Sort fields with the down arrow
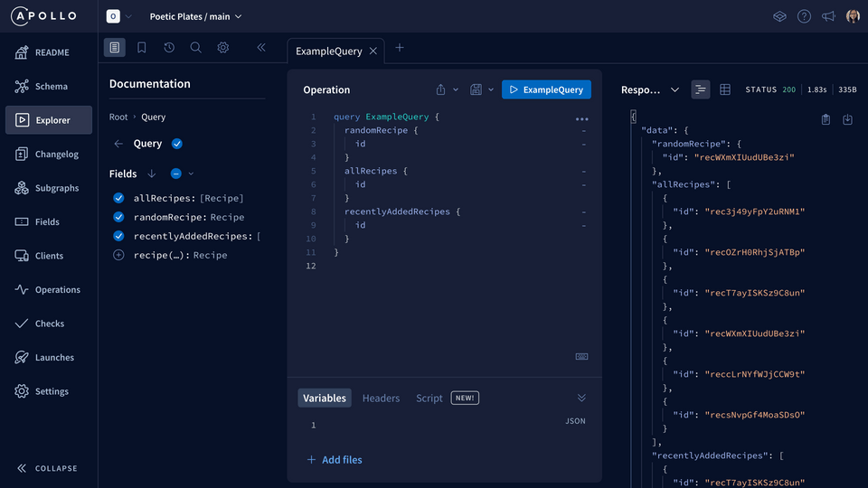 152,174
